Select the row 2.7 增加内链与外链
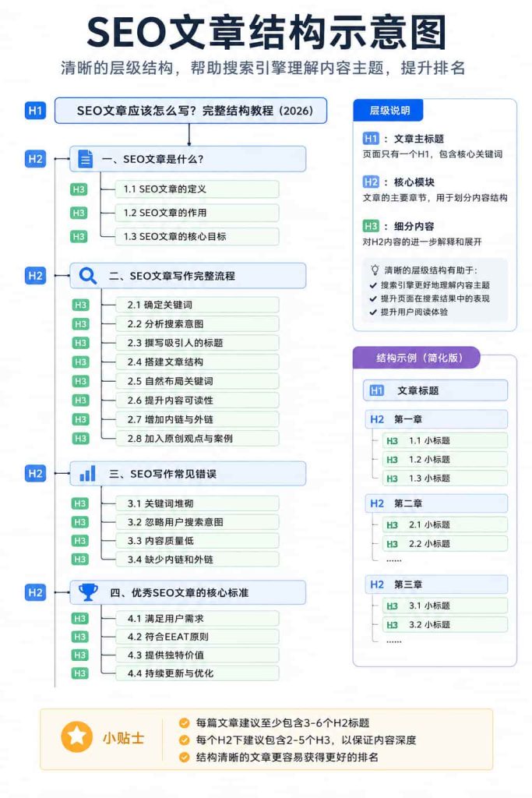 click(197, 419)
